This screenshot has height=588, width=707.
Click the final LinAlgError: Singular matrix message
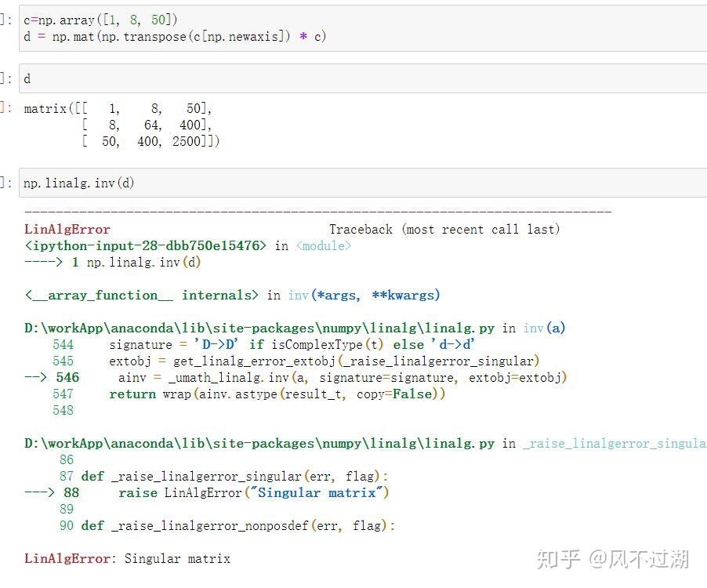[127, 559]
